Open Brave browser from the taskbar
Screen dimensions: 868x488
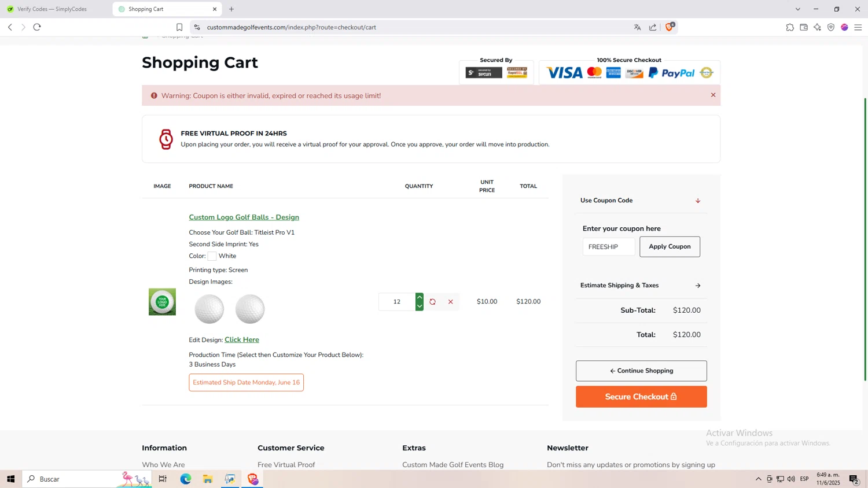[x=253, y=479]
